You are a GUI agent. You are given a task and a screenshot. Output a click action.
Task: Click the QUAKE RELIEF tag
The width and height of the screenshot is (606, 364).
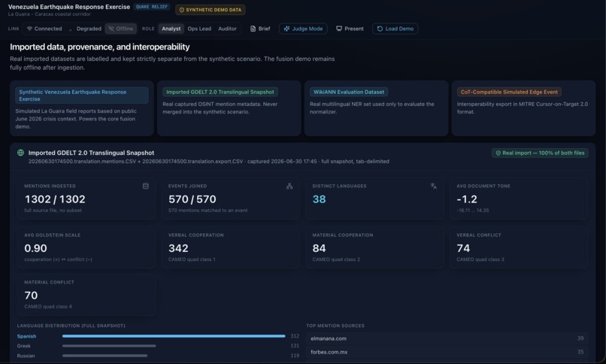[152, 7]
